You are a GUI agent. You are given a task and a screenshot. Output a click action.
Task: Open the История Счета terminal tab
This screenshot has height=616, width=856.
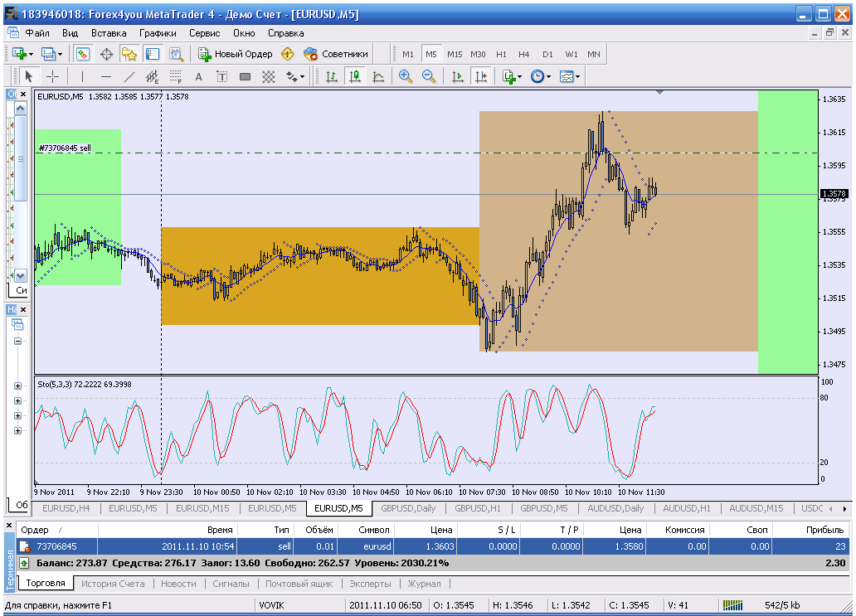click(113, 584)
